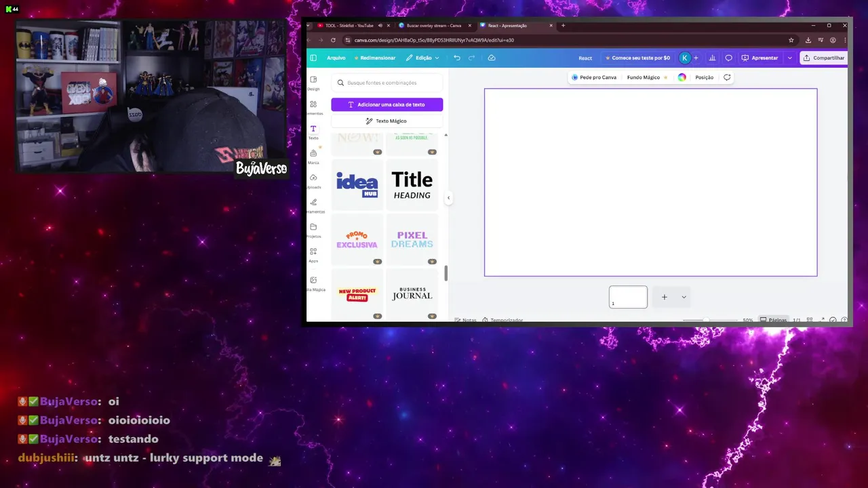This screenshot has width=868, height=488.
Task: Open the Marca brand panel
Action: tap(313, 156)
